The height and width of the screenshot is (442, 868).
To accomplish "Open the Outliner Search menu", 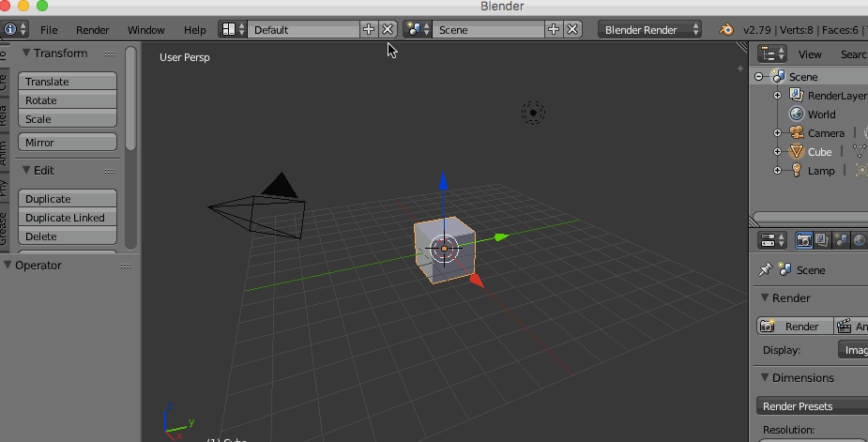I will 853,54.
